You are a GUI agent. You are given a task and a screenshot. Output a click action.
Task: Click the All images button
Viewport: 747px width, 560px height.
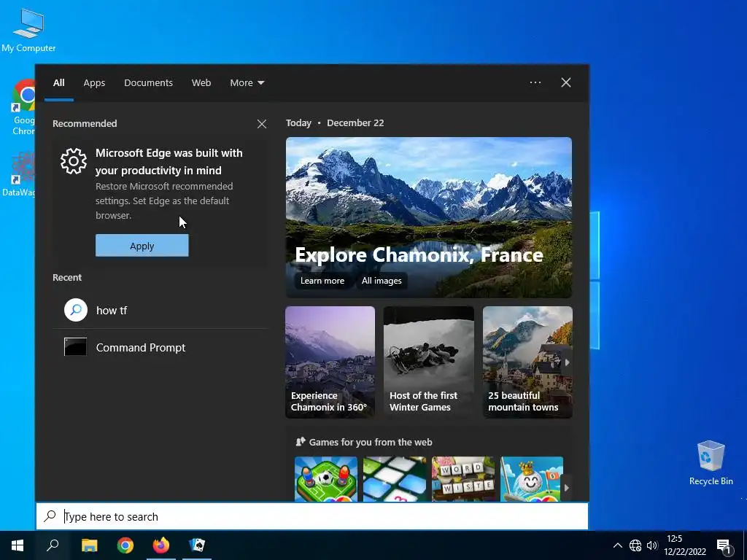pyautogui.click(x=381, y=281)
